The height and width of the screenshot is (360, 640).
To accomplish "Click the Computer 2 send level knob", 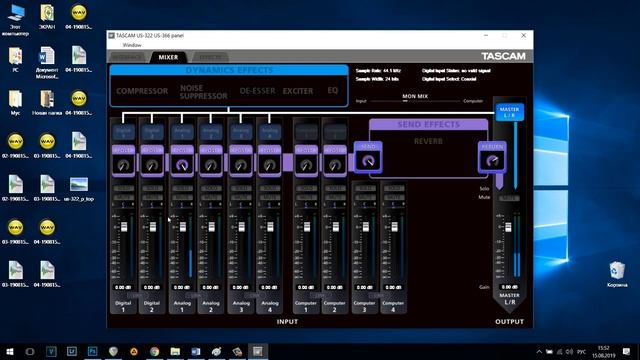I will 335,165.
